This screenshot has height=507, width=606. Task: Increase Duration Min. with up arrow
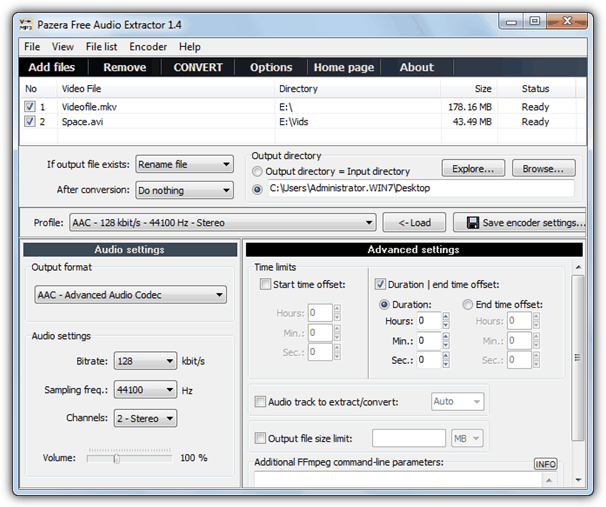pos(446,336)
